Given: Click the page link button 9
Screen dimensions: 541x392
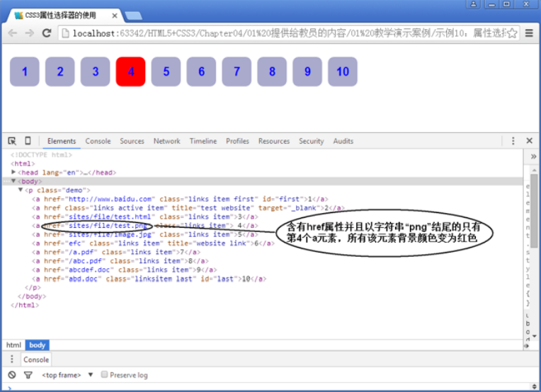Looking at the screenshot, I should [x=307, y=71].
